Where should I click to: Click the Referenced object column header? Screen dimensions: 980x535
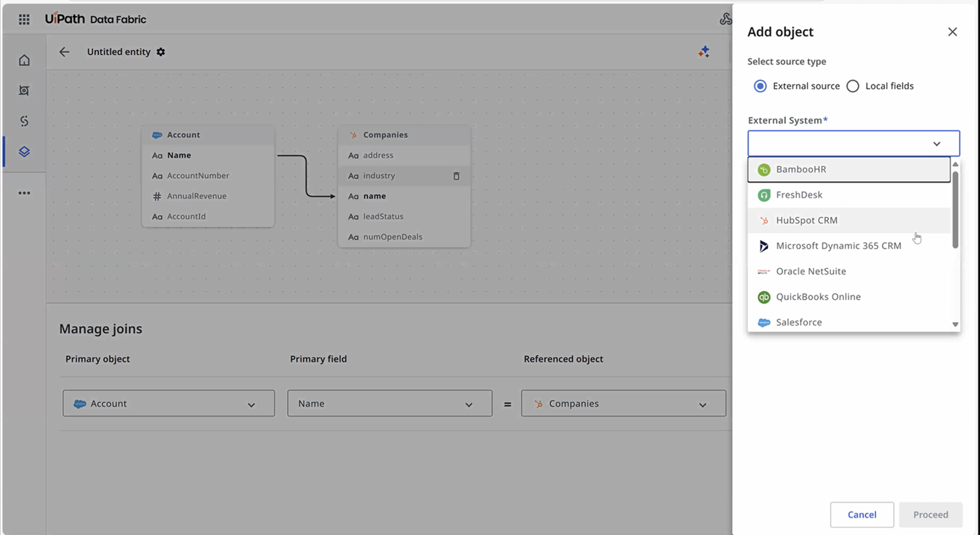563,359
